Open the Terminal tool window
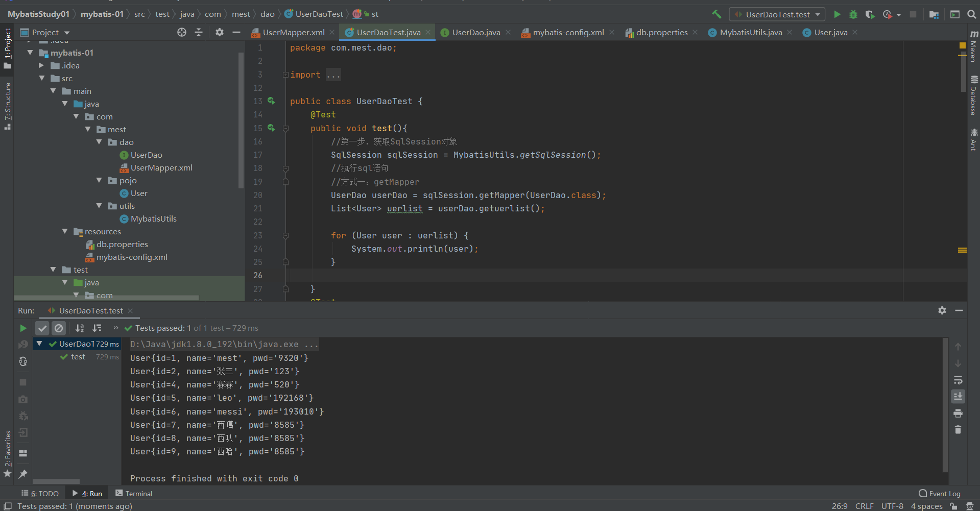 click(x=134, y=493)
